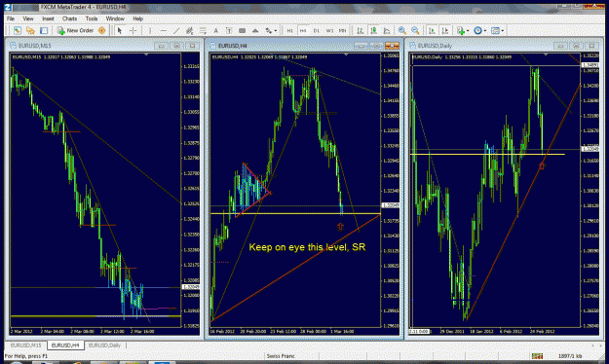Click the EURUSD,H4 chart window title icon
This screenshot has height=364, width=609.
point(212,46)
